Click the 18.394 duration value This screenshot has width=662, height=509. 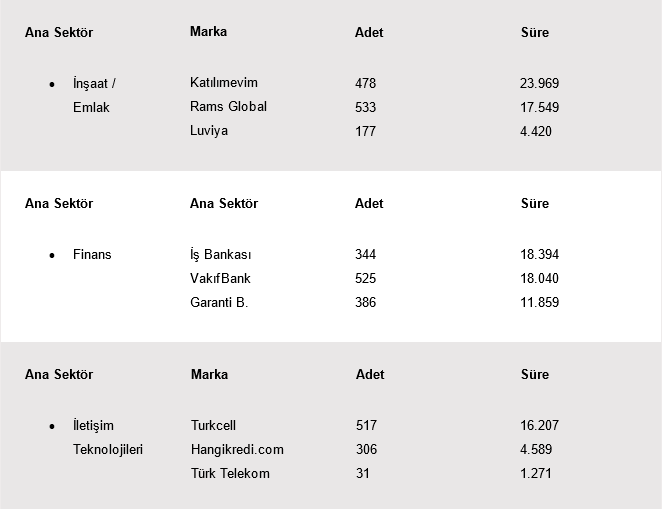(539, 255)
